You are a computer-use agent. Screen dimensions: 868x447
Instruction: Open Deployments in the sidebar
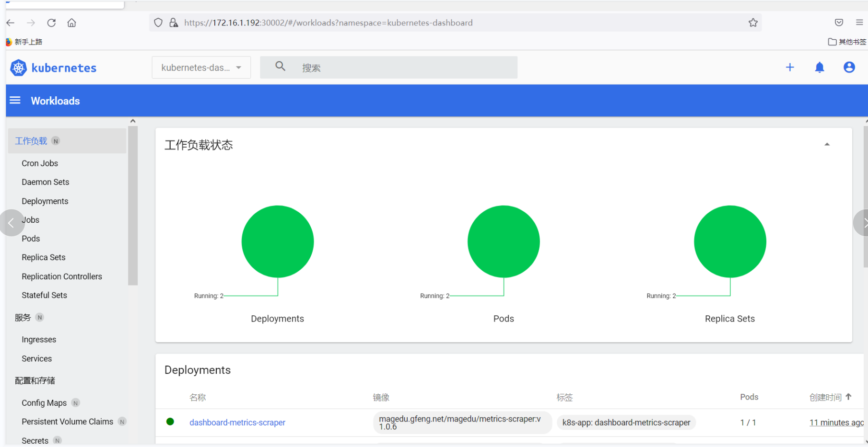(x=45, y=201)
